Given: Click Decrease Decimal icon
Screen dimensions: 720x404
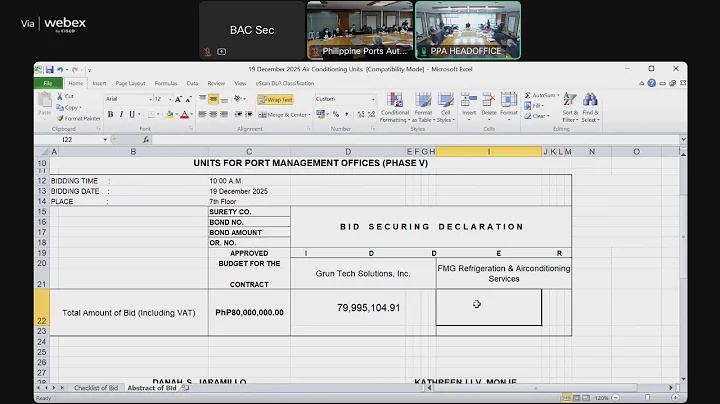Looking at the screenshot, I should click(371, 114).
